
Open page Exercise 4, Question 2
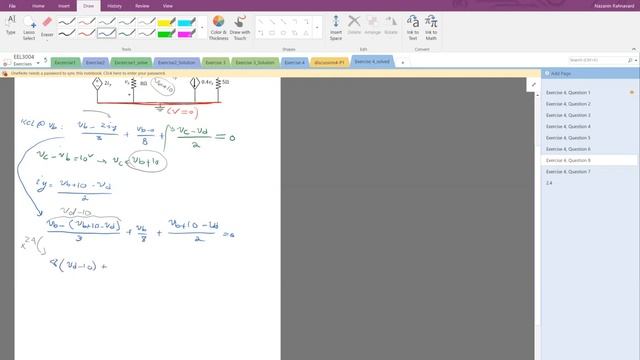pos(568,104)
